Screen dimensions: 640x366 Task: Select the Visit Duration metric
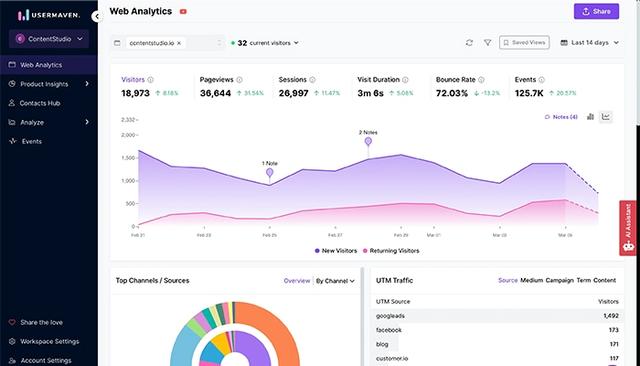[385, 87]
